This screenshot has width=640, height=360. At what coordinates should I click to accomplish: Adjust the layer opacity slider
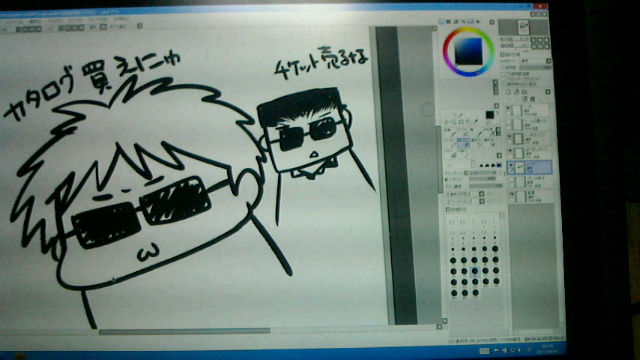pyautogui.click(x=536, y=68)
